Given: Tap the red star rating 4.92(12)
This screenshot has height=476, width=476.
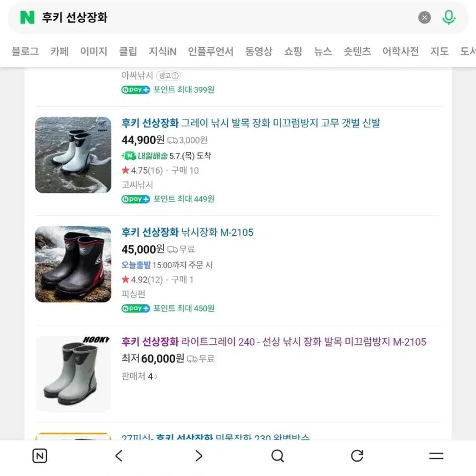Looking at the screenshot, I should (x=142, y=280).
